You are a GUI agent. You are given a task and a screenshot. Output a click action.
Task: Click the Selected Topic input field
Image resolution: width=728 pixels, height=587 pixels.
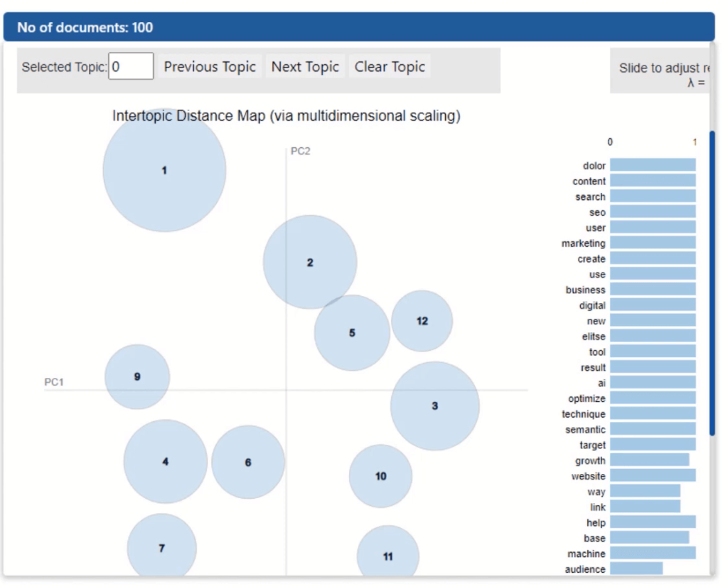131,66
